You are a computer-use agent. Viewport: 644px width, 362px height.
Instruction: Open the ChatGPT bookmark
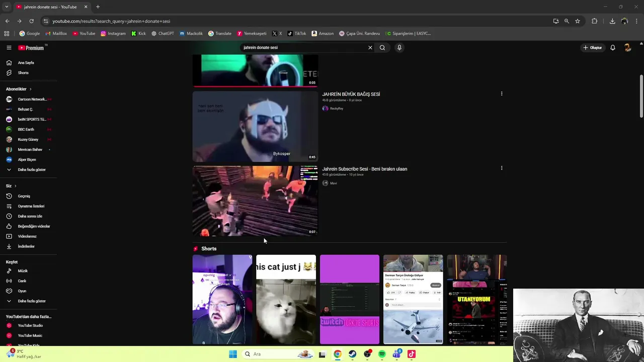[x=163, y=34]
